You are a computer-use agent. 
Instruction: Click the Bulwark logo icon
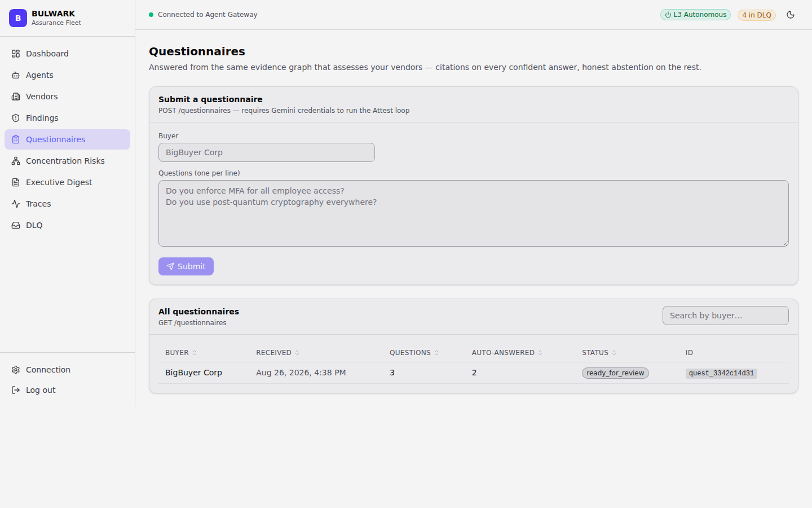pos(18,18)
